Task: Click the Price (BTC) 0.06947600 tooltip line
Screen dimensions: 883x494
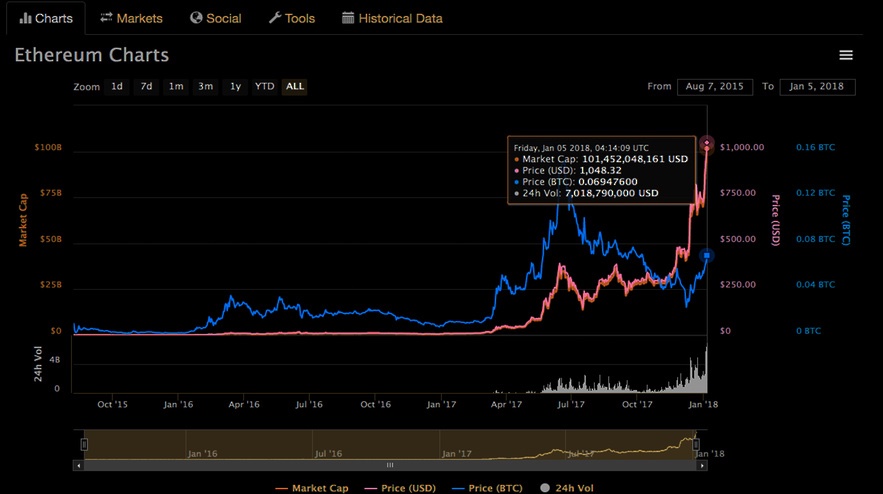Action: (x=576, y=182)
